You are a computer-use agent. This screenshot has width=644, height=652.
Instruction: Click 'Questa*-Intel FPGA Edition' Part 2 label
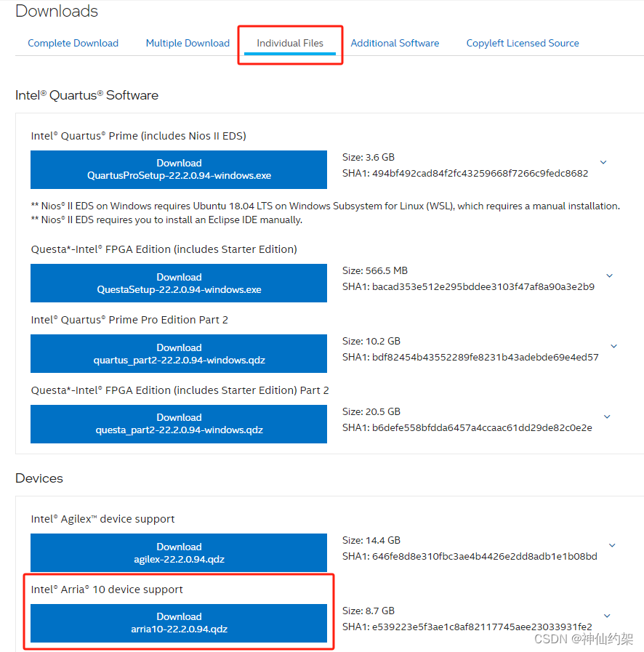(x=180, y=390)
